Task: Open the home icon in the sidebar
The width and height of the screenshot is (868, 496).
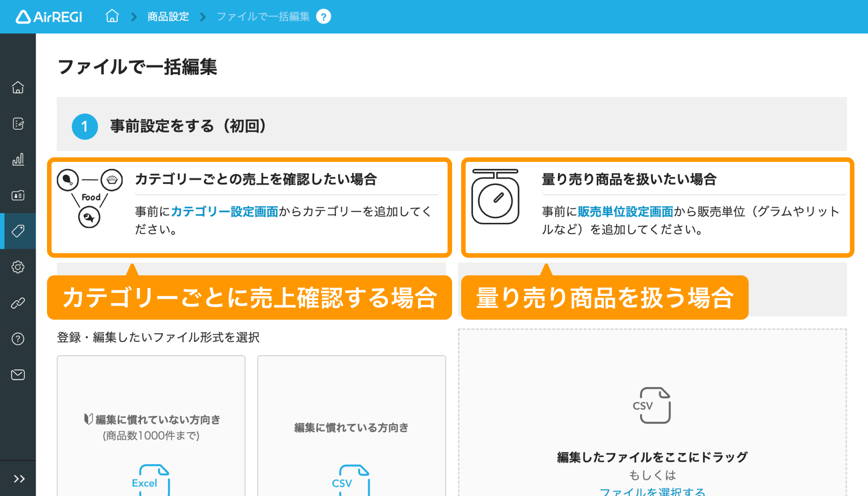Action: pos(18,87)
